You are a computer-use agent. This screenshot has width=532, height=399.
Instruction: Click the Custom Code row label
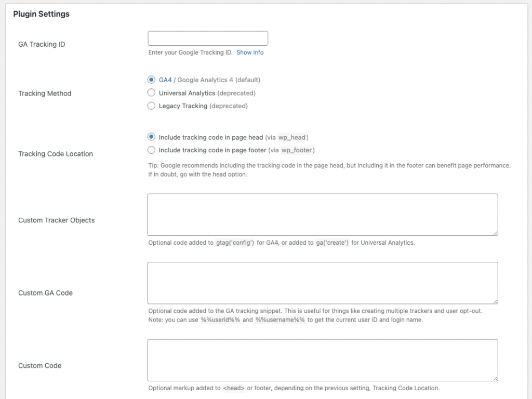tap(39, 366)
